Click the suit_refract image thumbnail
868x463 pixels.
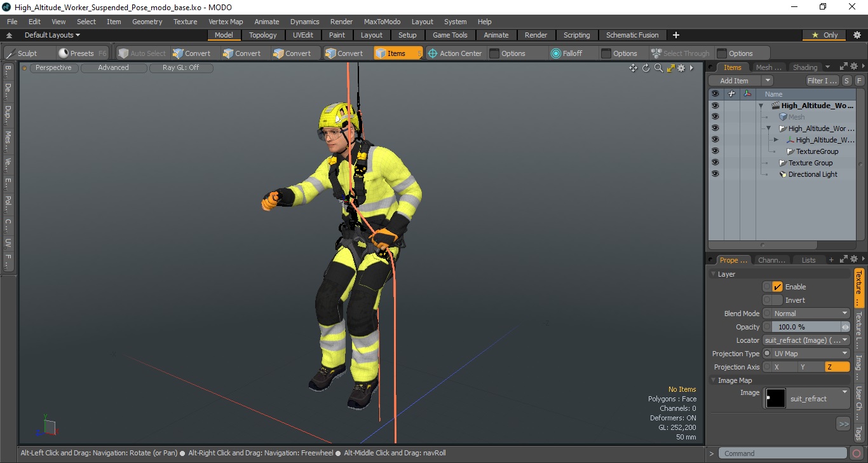(x=776, y=398)
